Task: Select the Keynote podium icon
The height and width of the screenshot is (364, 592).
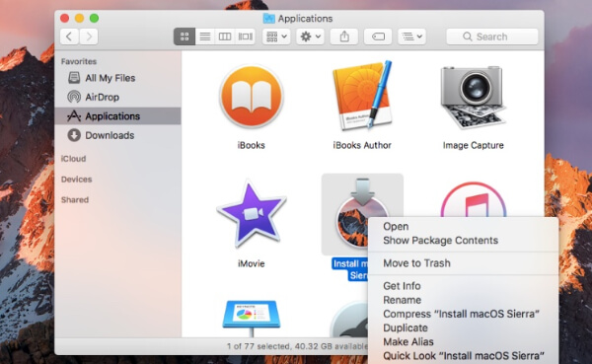Action: pos(252,318)
